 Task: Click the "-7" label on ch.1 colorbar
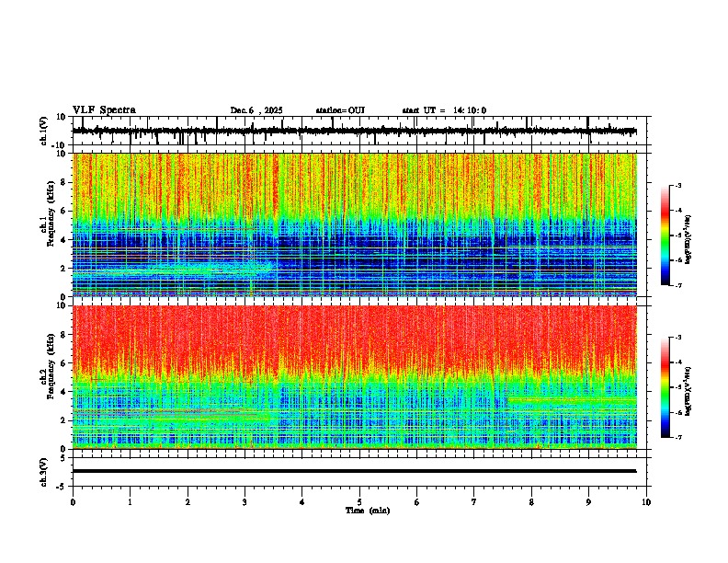(x=678, y=285)
